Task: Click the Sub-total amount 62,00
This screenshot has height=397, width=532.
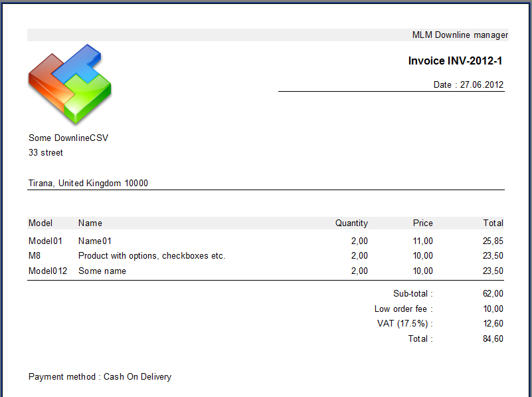Action: click(493, 294)
